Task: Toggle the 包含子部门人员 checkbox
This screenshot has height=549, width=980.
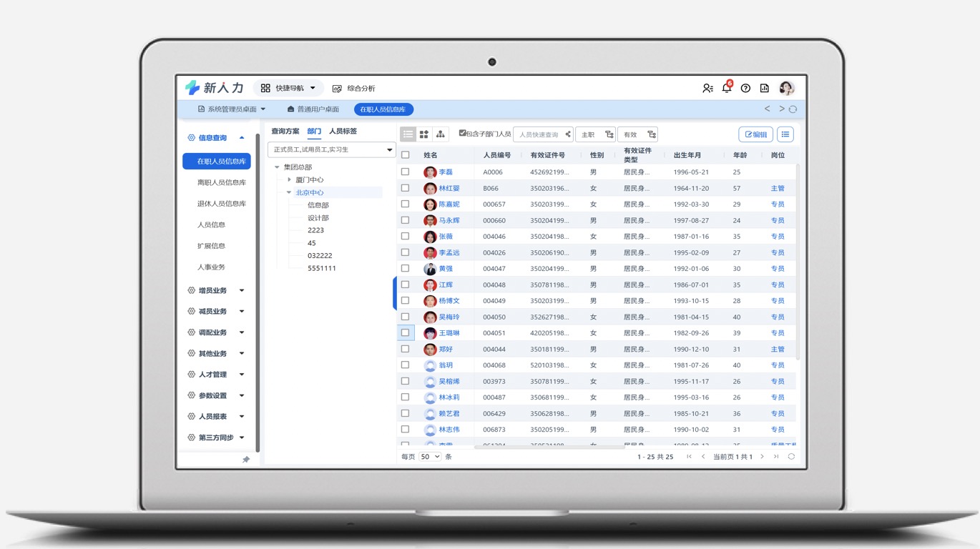Action: coord(463,133)
